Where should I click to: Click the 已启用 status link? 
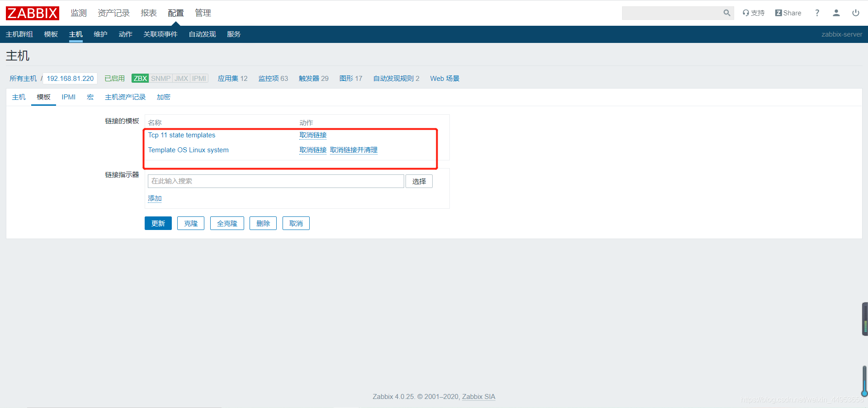[114, 78]
